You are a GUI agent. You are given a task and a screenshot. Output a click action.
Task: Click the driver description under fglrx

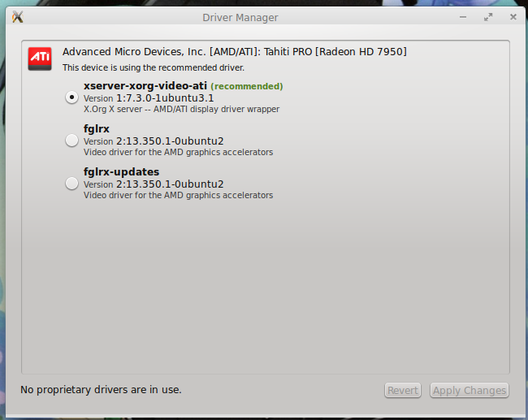point(178,152)
